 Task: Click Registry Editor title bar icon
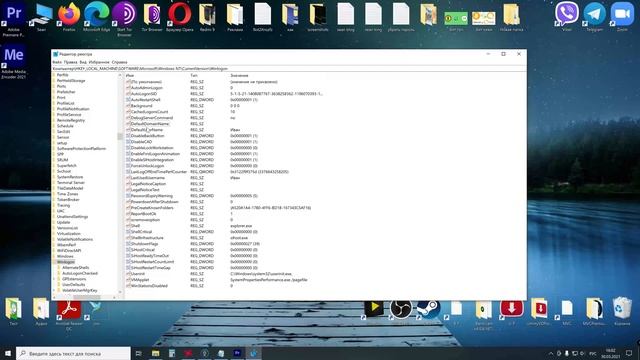[x=56, y=54]
